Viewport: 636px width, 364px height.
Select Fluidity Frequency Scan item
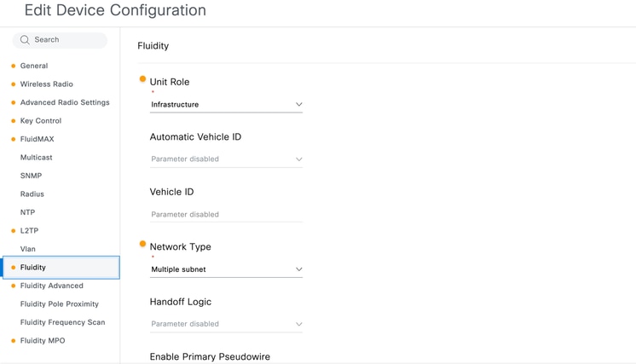tap(62, 322)
